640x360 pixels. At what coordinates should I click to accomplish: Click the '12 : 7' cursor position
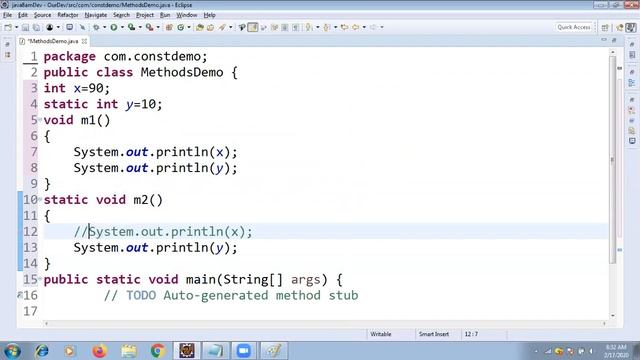471,334
